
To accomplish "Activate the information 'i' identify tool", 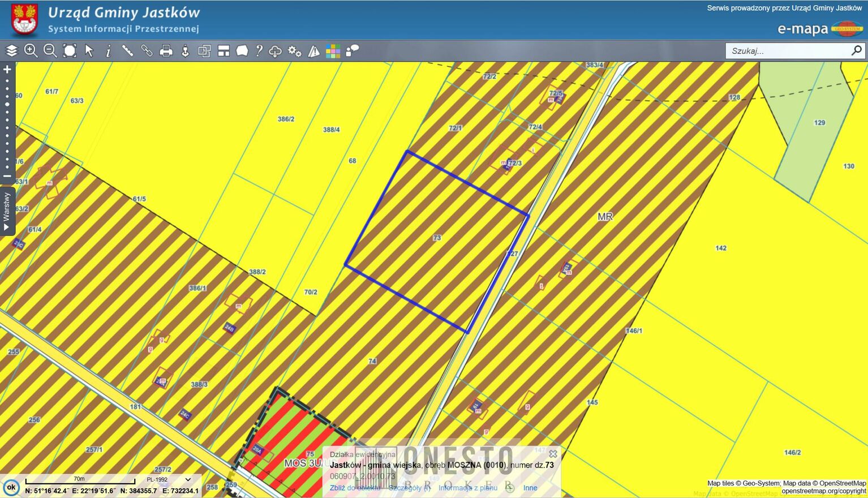I will click(x=108, y=51).
